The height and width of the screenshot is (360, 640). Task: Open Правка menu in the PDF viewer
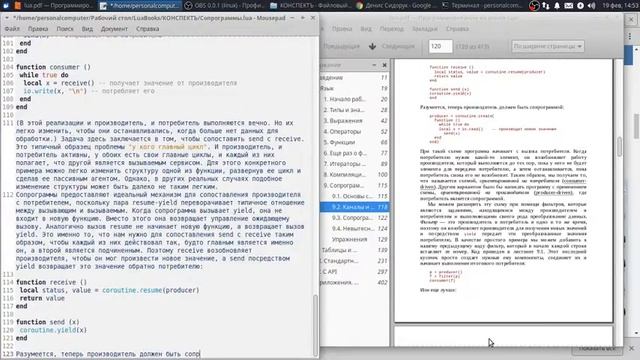[x=342, y=29]
